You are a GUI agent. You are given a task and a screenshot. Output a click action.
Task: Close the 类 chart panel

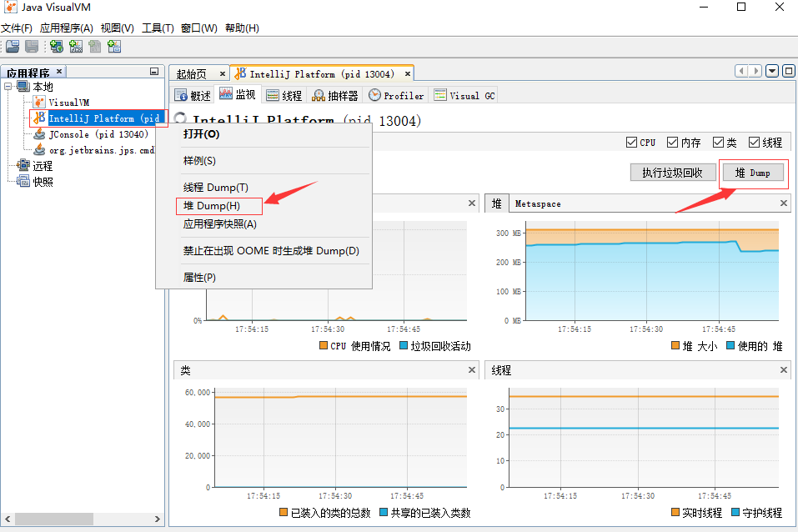[x=472, y=369]
